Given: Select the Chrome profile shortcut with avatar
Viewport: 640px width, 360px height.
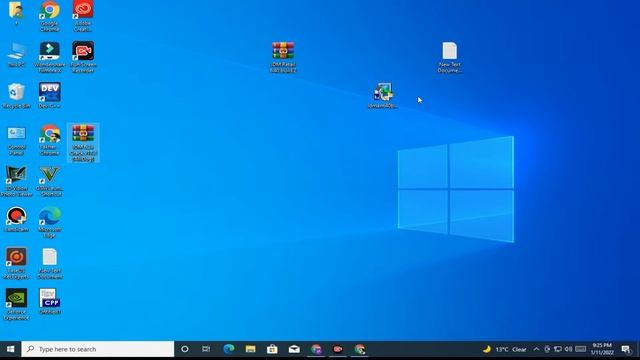Looking at the screenshot, I should 50,140.
